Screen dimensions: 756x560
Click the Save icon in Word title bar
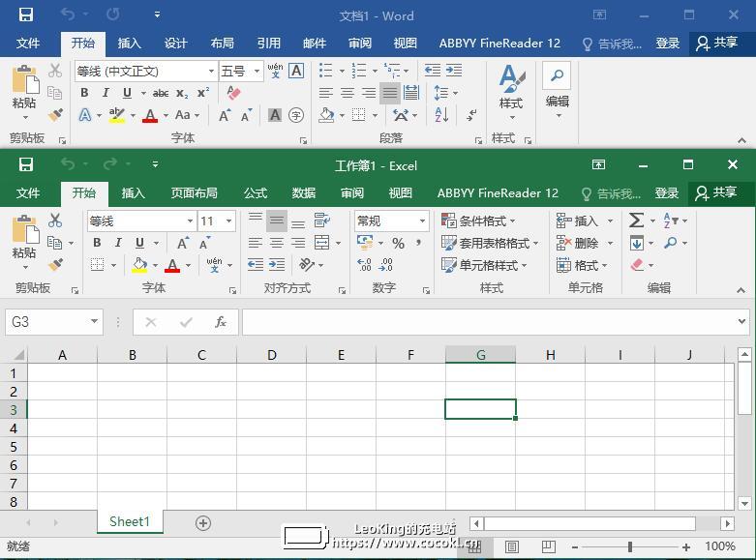pyautogui.click(x=26, y=15)
